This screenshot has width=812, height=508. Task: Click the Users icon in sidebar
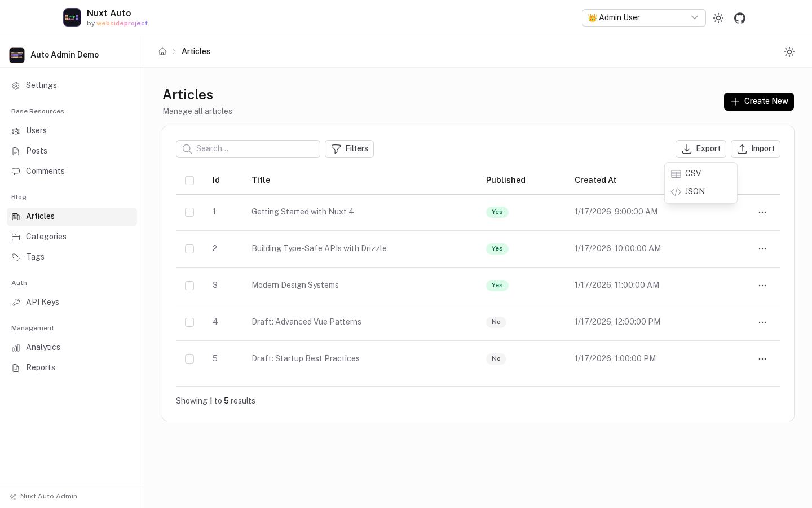[x=16, y=131]
